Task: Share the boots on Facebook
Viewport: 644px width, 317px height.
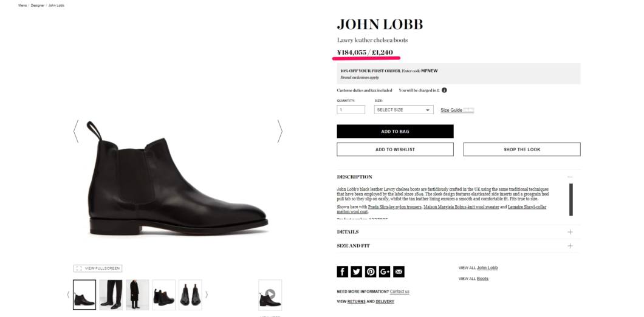Action: click(342, 271)
